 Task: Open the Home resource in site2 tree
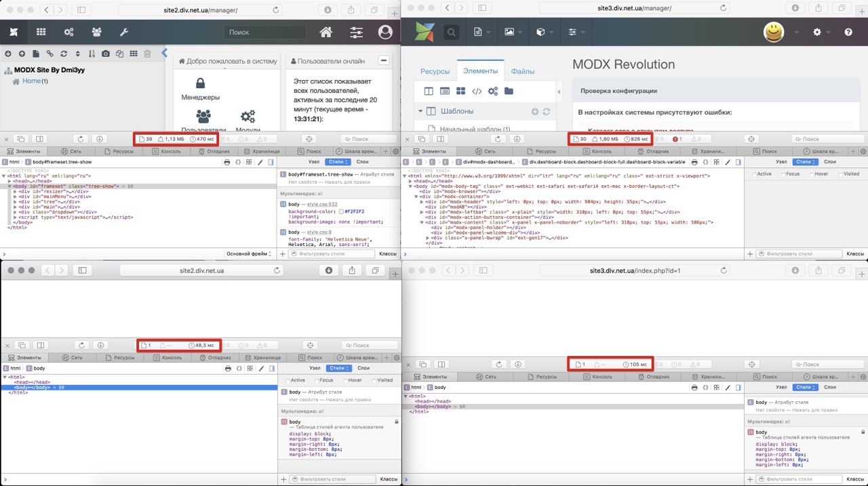(x=31, y=81)
